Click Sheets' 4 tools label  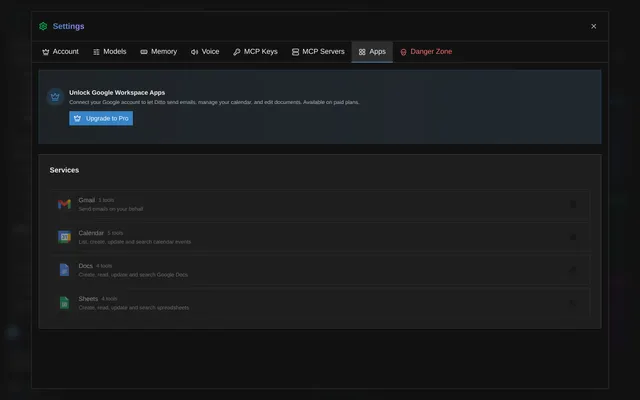click(109, 299)
